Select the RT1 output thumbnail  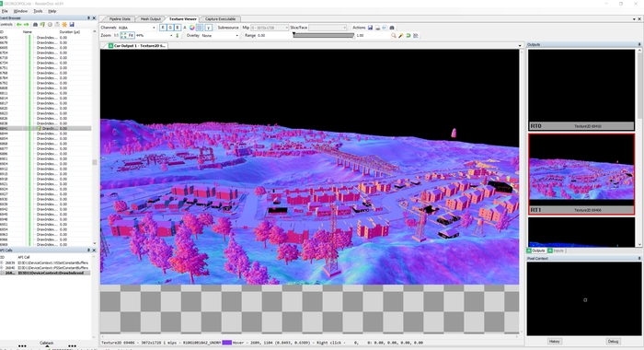click(x=581, y=174)
